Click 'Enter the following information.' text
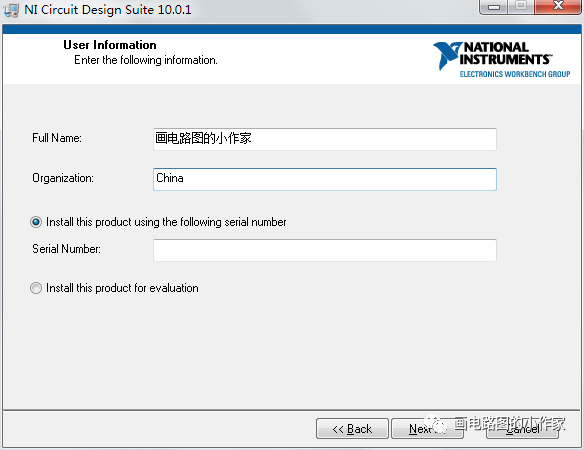This screenshot has height=450, width=584. point(146,60)
